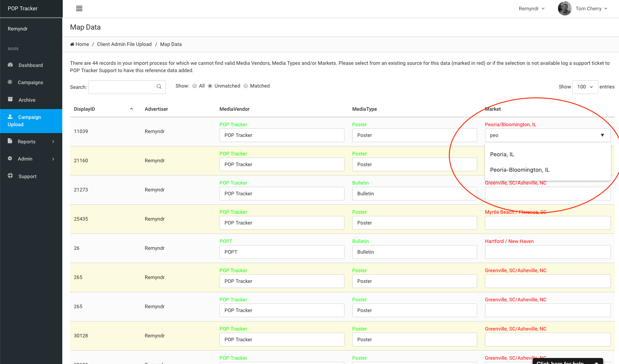Click DisplayID cell 25435
Image resolution: width=619 pixels, height=364 pixels.
[81, 219]
